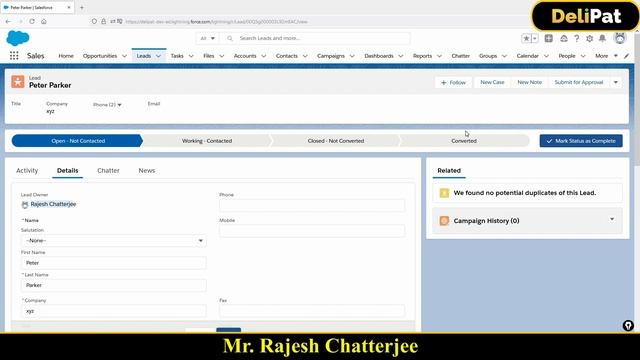Screen dimensions: 640x360
Task: Click Submit for Approval button
Action: (x=578, y=82)
